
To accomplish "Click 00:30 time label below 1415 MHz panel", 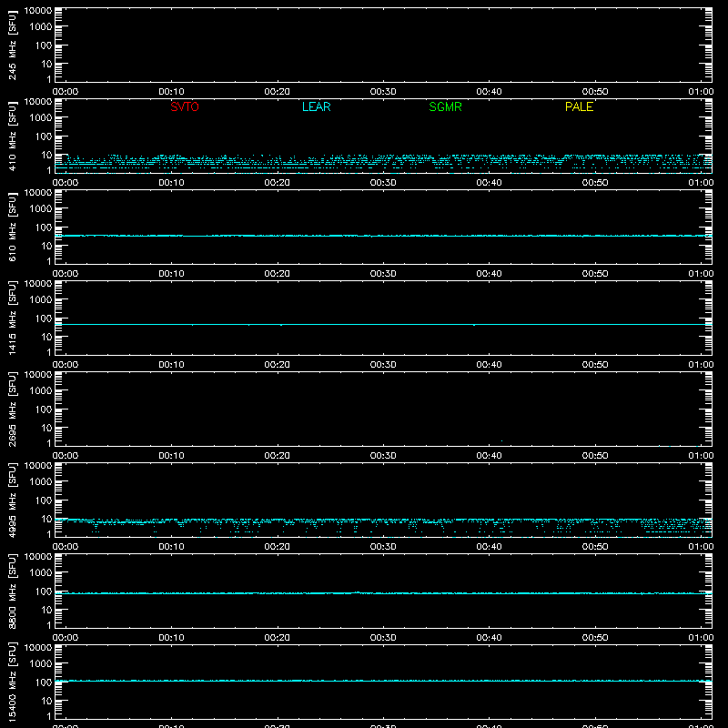I will point(383,365).
